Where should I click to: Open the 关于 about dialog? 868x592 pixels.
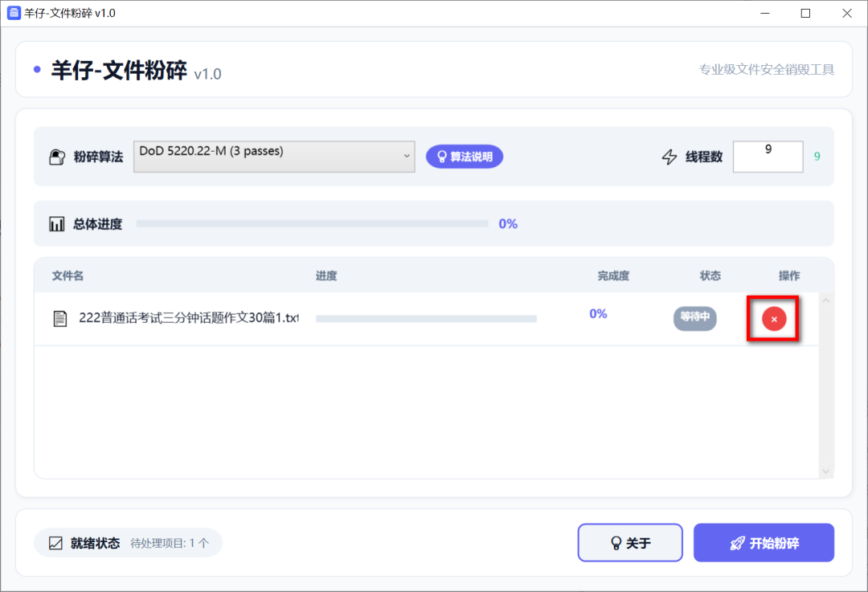click(x=629, y=544)
